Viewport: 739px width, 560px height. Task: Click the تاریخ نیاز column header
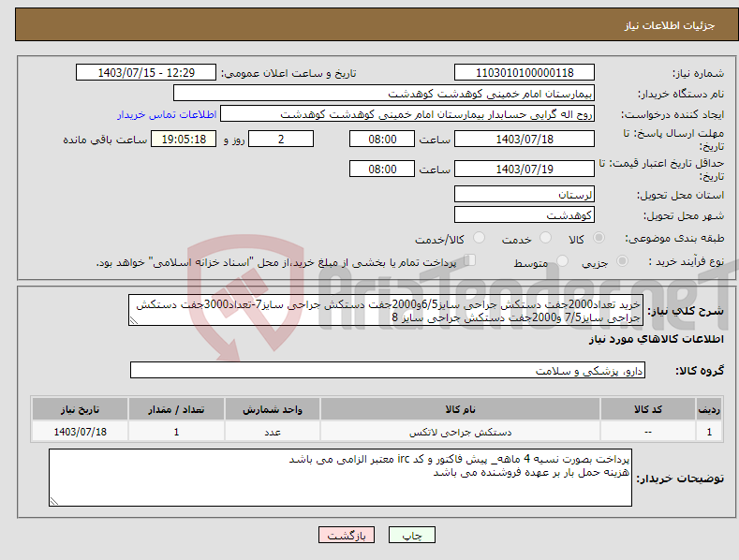[x=81, y=409]
